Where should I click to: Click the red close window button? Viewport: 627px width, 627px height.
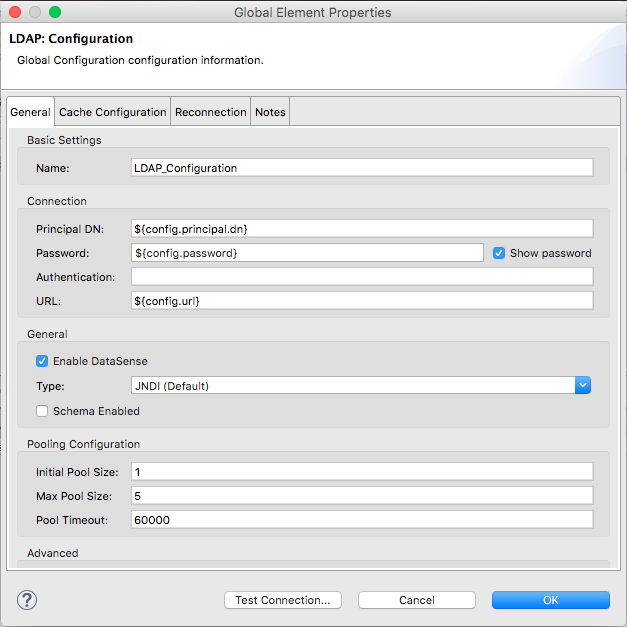15,12
